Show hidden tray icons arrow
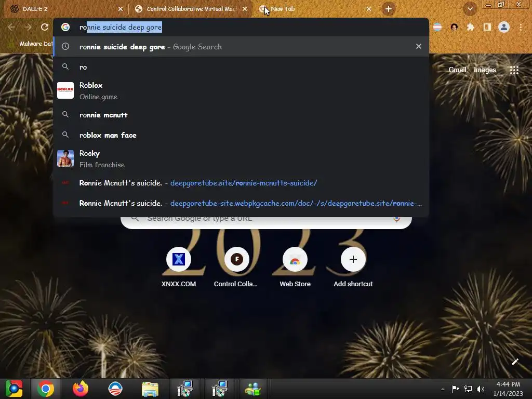Image resolution: width=532 pixels, height=399 pixels. coord(443,389)
